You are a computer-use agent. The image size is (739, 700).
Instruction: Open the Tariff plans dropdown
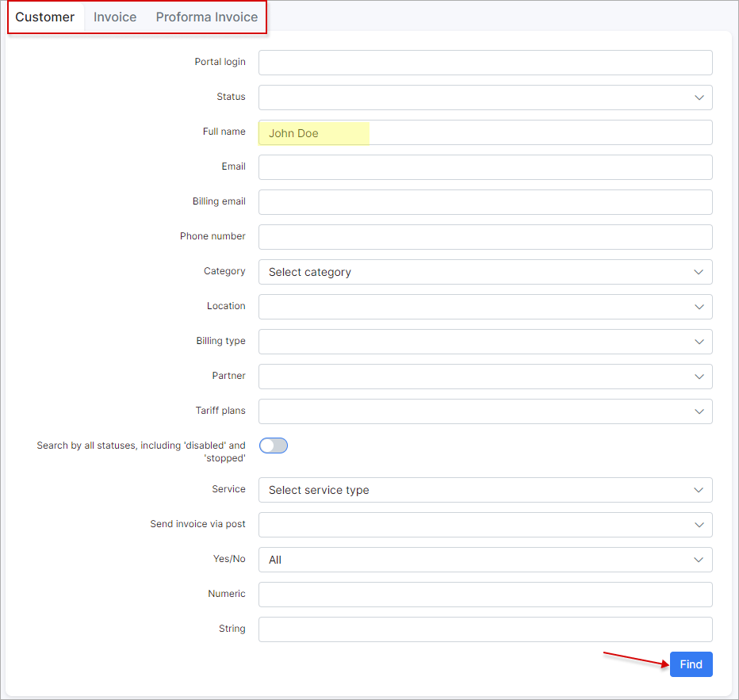485,411
